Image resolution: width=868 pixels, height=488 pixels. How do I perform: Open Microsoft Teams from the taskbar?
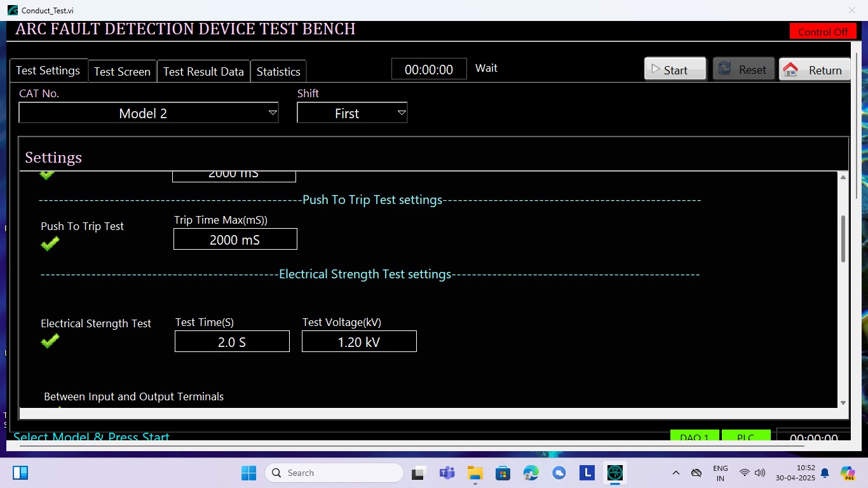coord(447,473)
